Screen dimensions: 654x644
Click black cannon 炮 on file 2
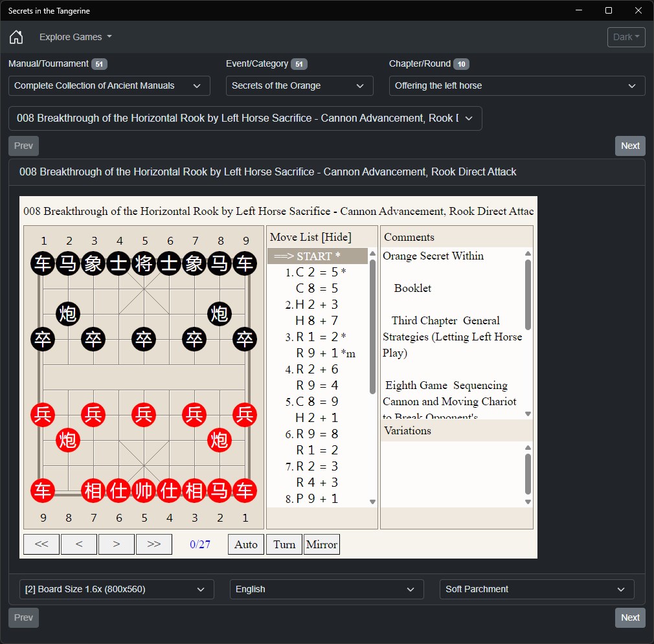point(69,314)
